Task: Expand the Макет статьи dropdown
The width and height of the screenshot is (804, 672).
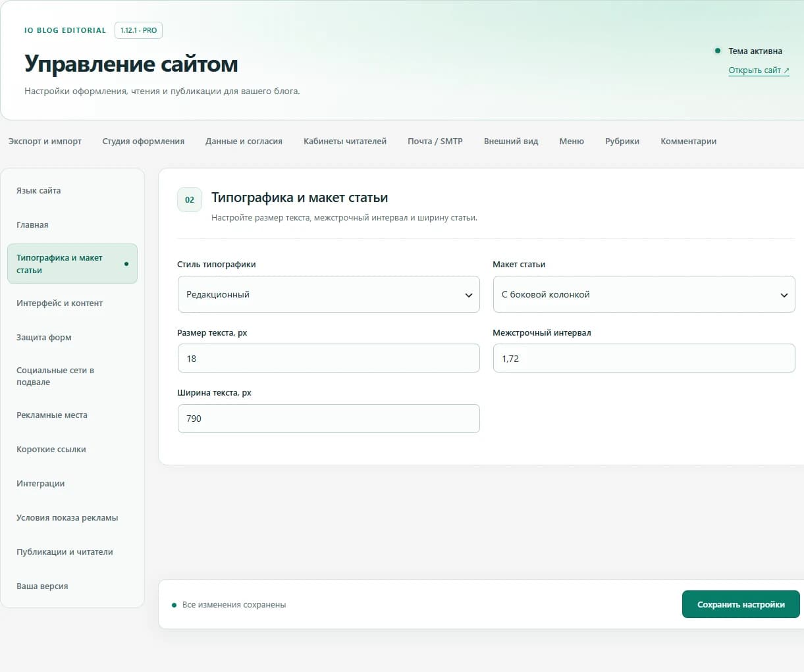Action: [x=644, y=294]
